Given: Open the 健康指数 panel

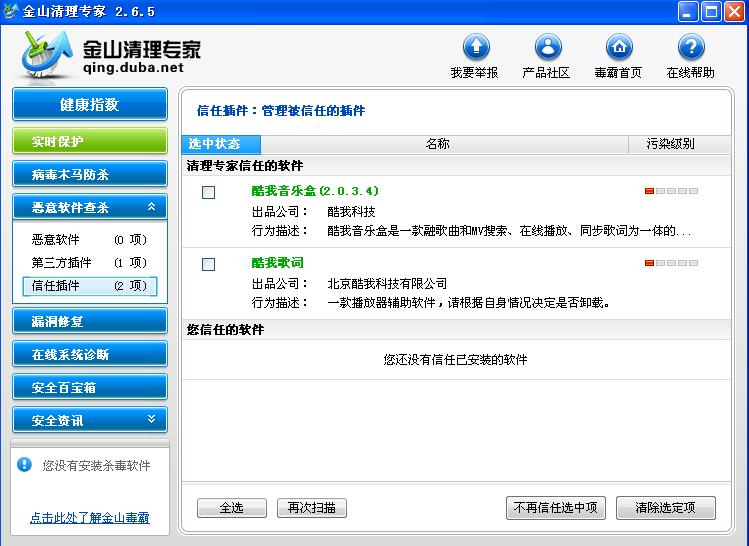Looking at the screenshot, I should [90, 104].
